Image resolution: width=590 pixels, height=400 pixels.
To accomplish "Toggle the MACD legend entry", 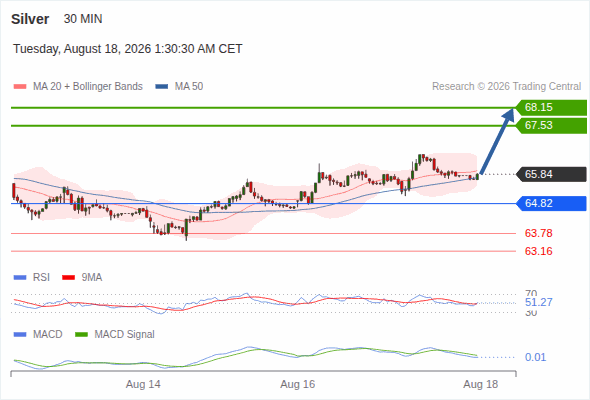I will [x=38, y=334].
